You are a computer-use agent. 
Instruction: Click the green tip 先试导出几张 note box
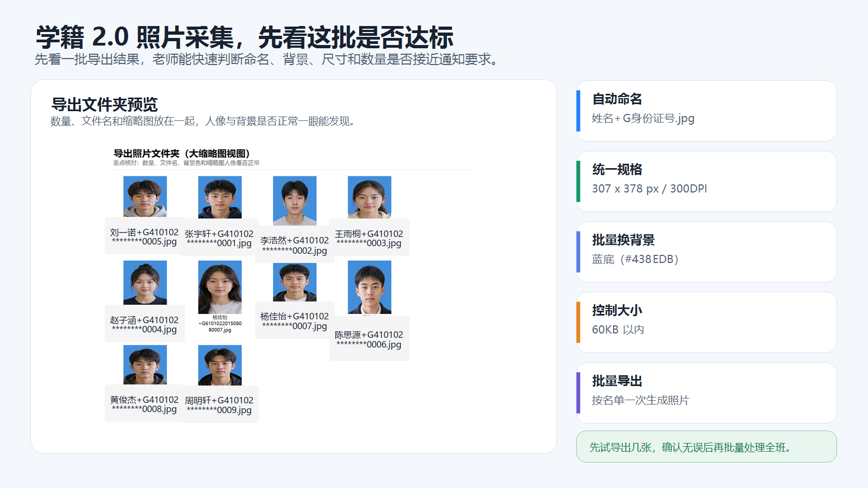point(706,447)
